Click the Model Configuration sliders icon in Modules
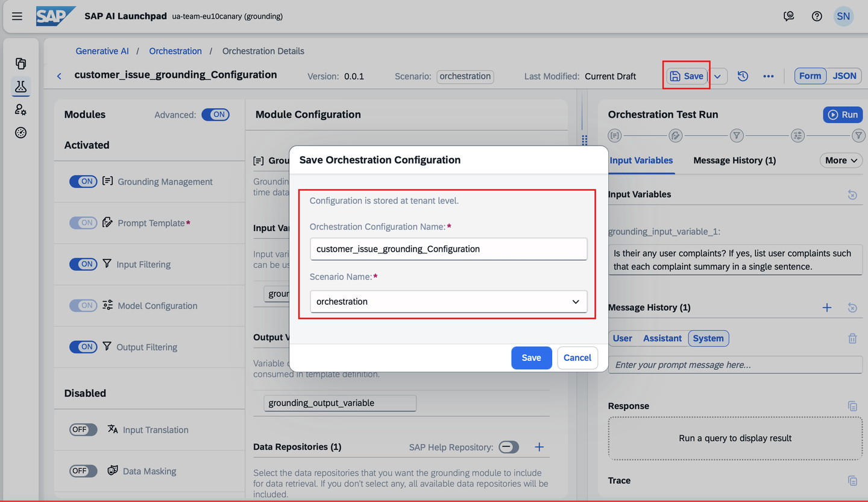Image resolution: width=868 pixels, height=502 pixels. point(108,305)
